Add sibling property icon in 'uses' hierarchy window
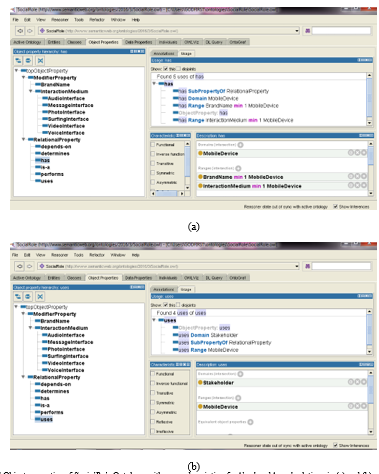Image resolution: width=379 pixels, height=474 pixels. pyautogui.click(x=28, y=296)
